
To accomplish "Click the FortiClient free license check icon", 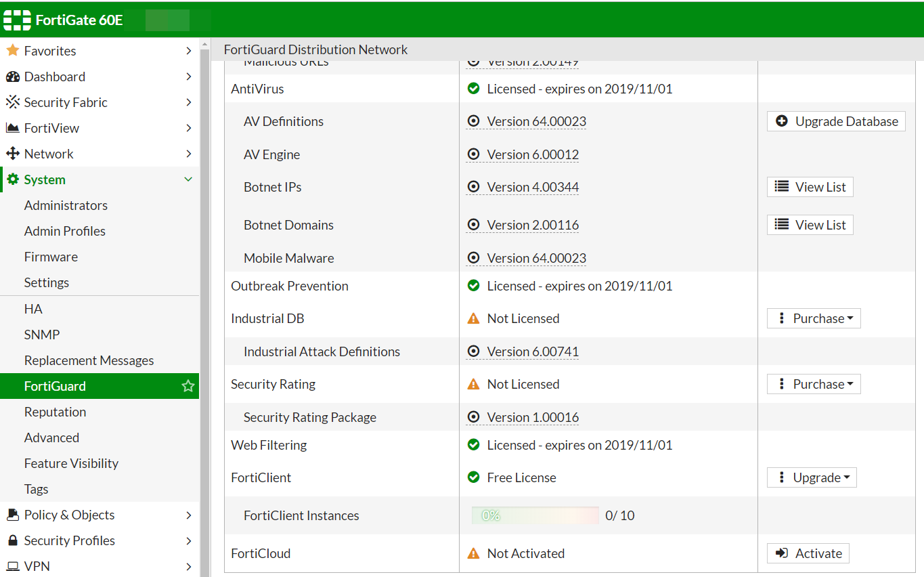I will (x=474, y=477).
